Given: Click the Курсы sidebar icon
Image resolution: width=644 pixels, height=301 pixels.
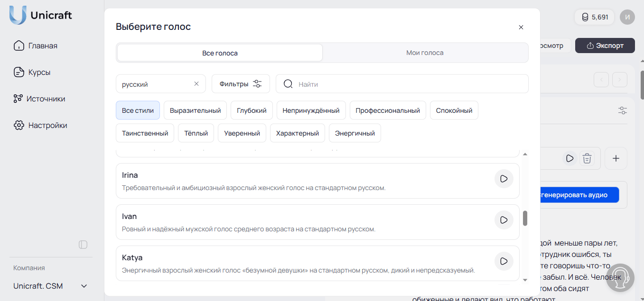Looking at the screenshot, I should (x=19, y=73).
